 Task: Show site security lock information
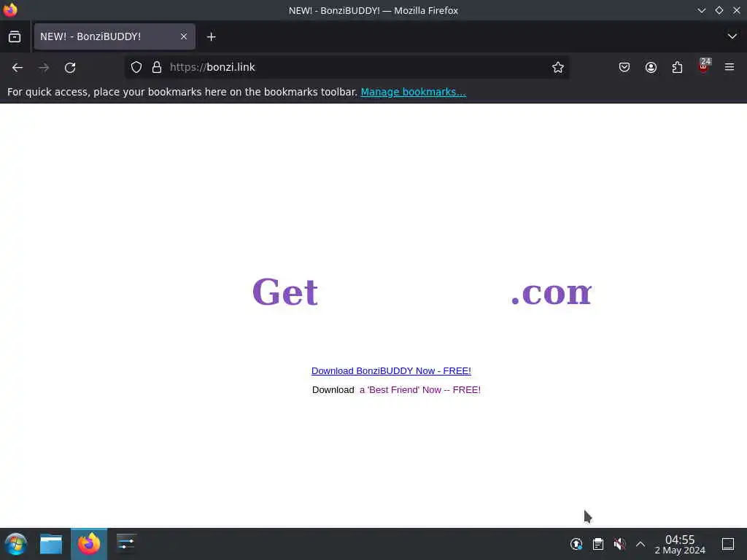(x=157, y=67)
